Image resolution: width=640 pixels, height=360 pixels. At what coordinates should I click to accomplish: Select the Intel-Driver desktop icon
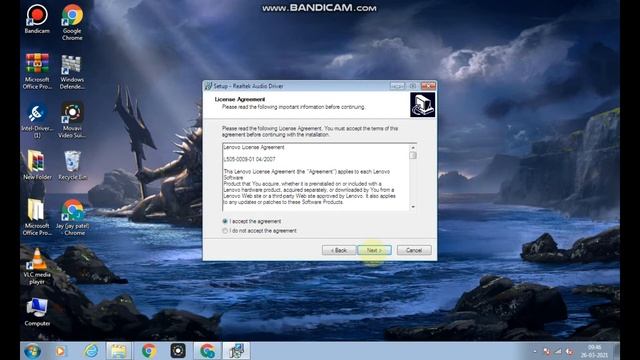(37, 120)
